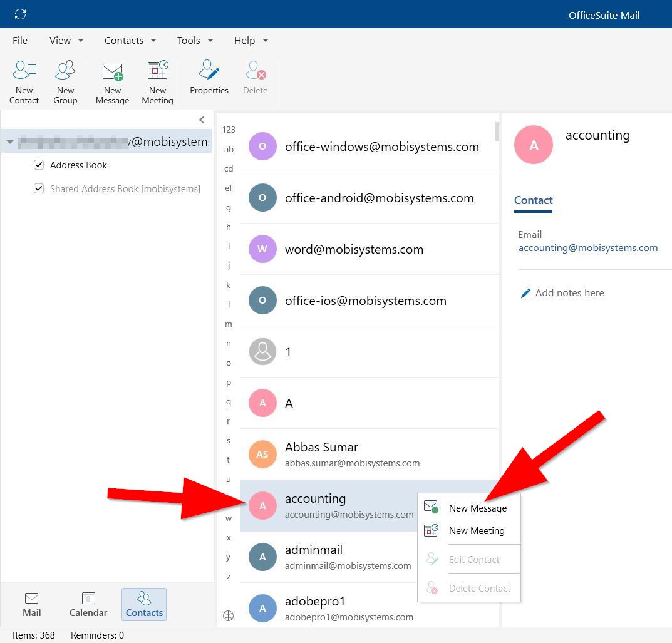This screenshot has height=643, width=672.
Task: Collapse the left folder pane
Action: coord(202,120)
